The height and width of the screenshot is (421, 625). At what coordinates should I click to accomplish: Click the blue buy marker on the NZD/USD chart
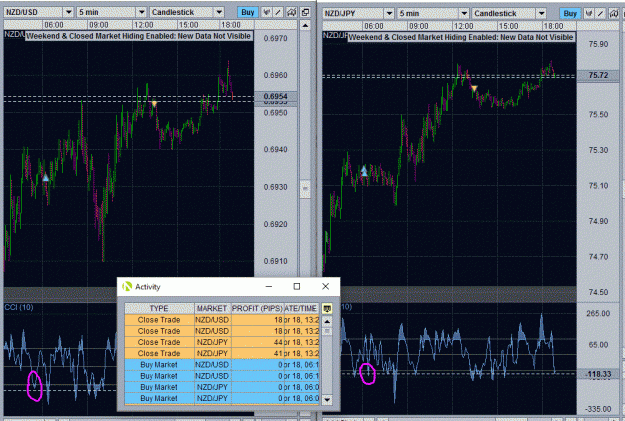(45, 177)
